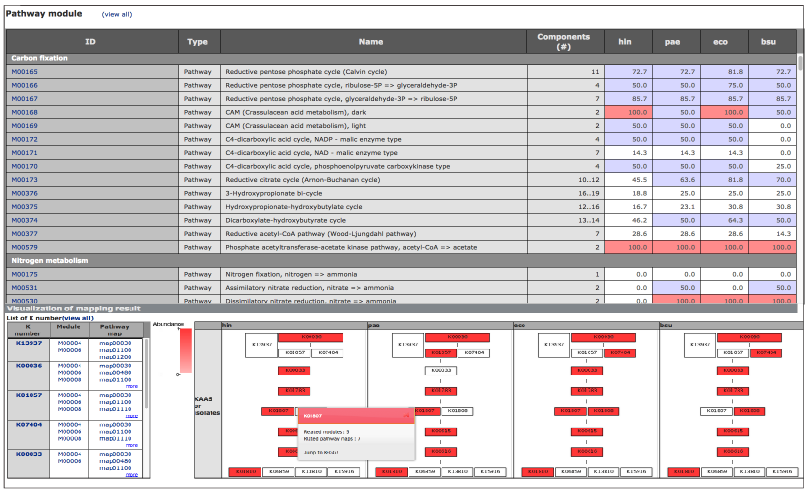Open module M00579
Viewport: 809px width, 491px height.
pos(25,247)
